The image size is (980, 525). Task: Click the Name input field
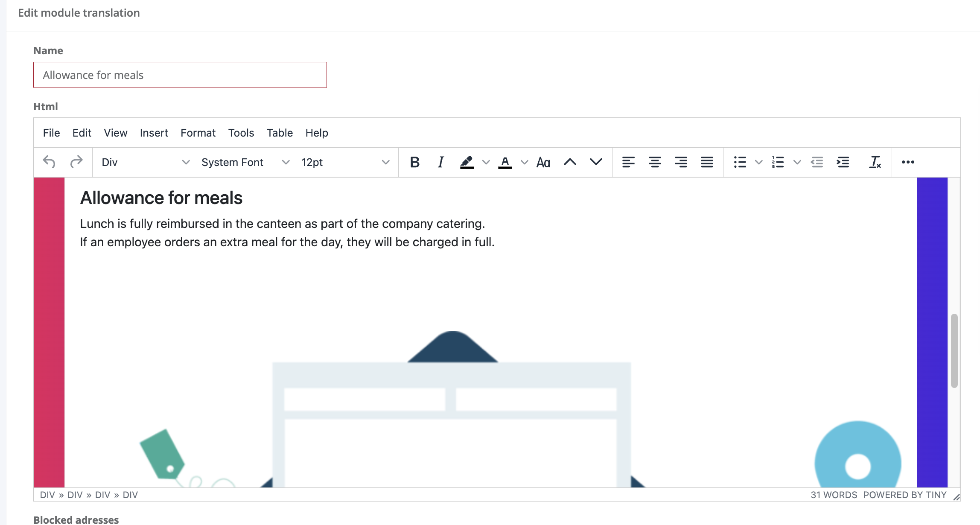click(x=180, y=75)
